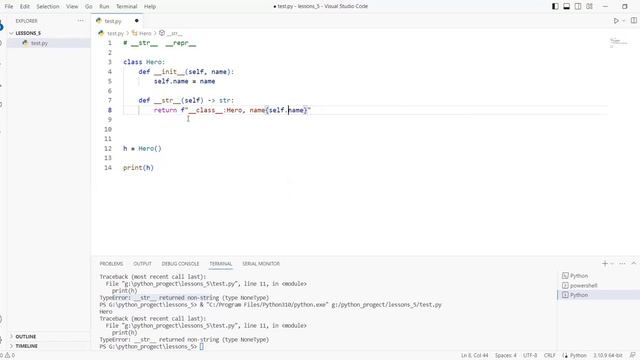Change file encoding UTF-8
Viewport: 640px width, 360px height.
tap(530, 356)
